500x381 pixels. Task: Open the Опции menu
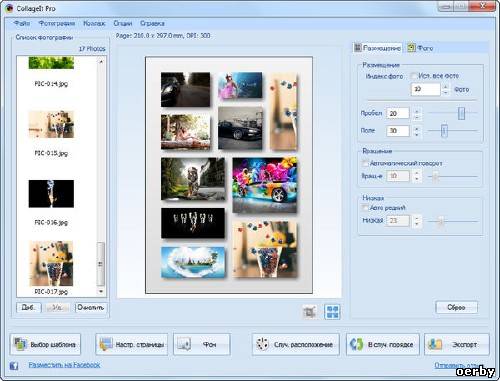pyautogui.click(x=123, y=23)
